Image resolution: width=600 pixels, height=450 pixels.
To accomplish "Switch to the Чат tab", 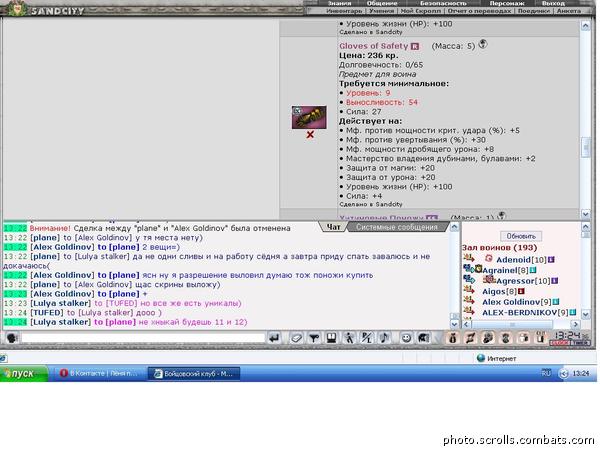I will [333, 227].
